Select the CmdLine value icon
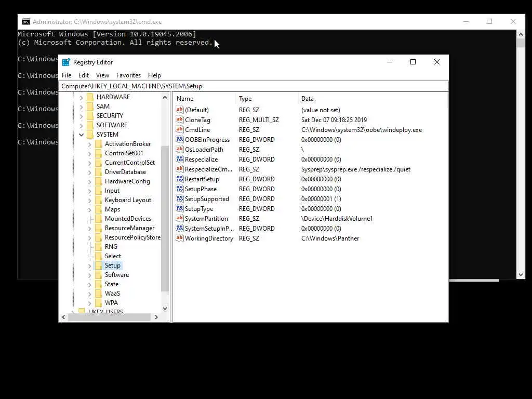 point(179,129)
